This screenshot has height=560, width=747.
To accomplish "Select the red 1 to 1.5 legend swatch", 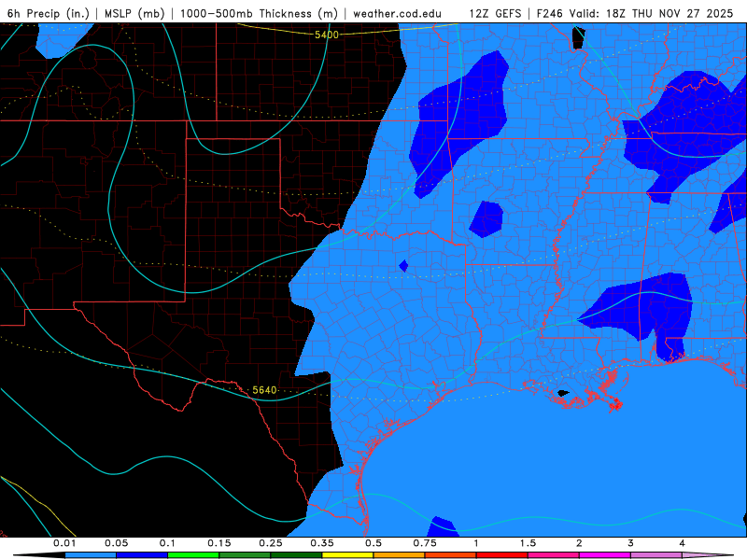I will [x=502, y=555].
